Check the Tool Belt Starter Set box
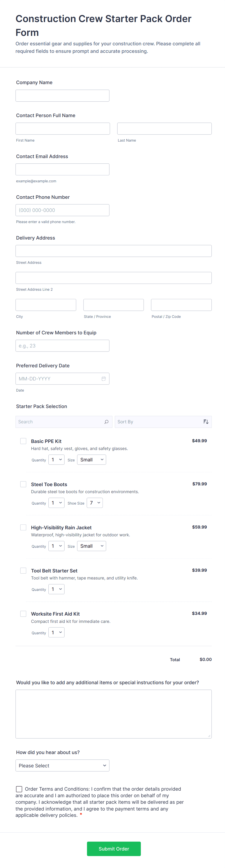225x868 pixels. (23, 571)
